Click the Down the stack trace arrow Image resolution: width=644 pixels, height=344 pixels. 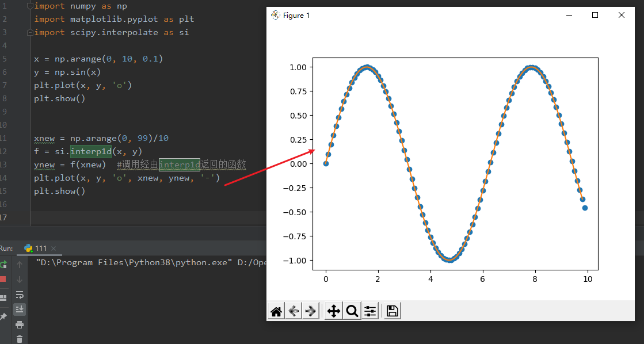coord(20,280)
